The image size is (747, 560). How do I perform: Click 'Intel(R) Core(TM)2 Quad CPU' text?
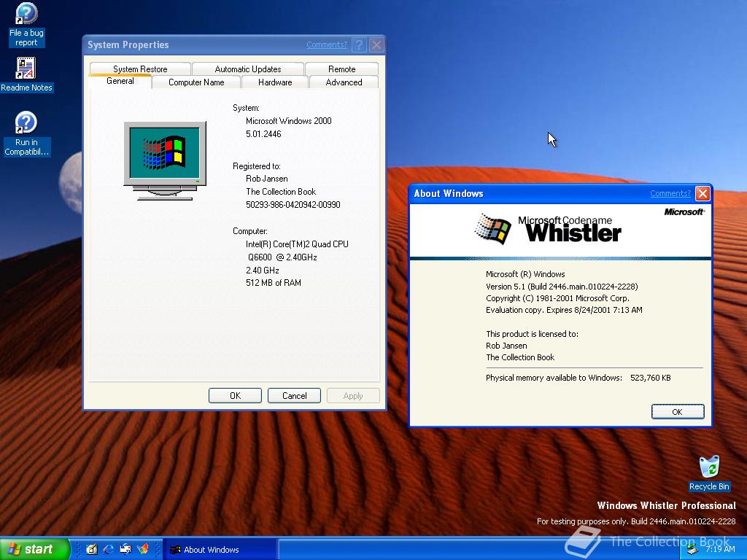(x=297, y=244)
